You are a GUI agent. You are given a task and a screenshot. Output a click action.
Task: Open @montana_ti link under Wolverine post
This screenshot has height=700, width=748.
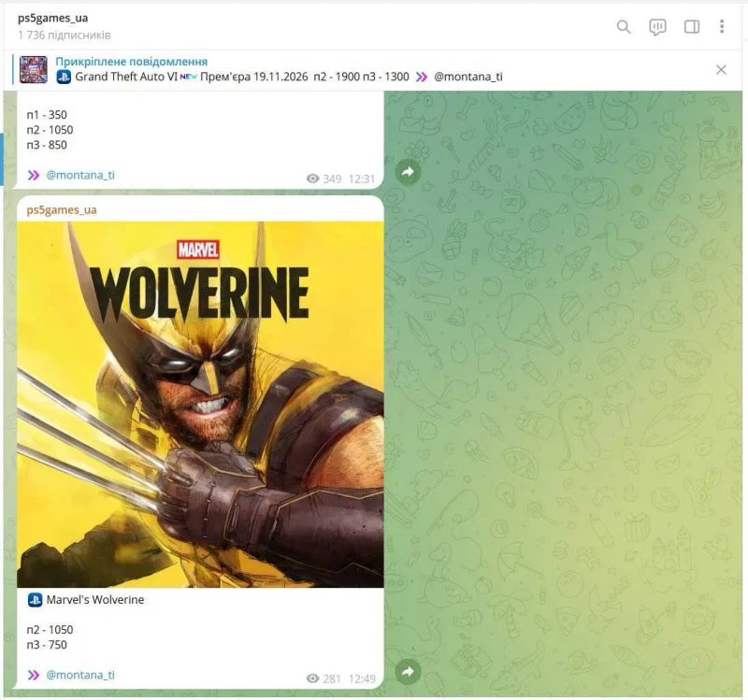coord(80,675)
